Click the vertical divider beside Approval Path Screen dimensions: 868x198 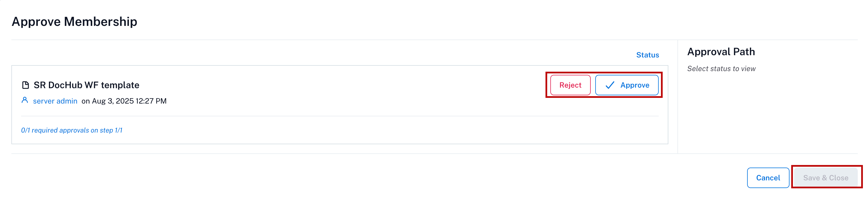point(678,97)
